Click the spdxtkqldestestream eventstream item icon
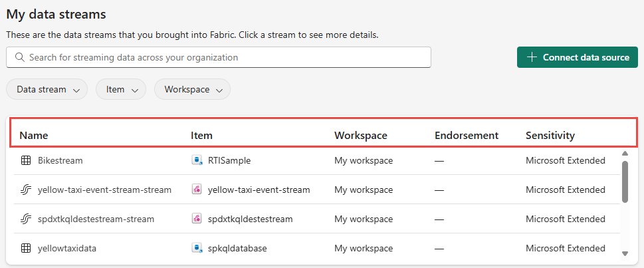The width and height of the screenshot is (644, 268). coord(197,219)
